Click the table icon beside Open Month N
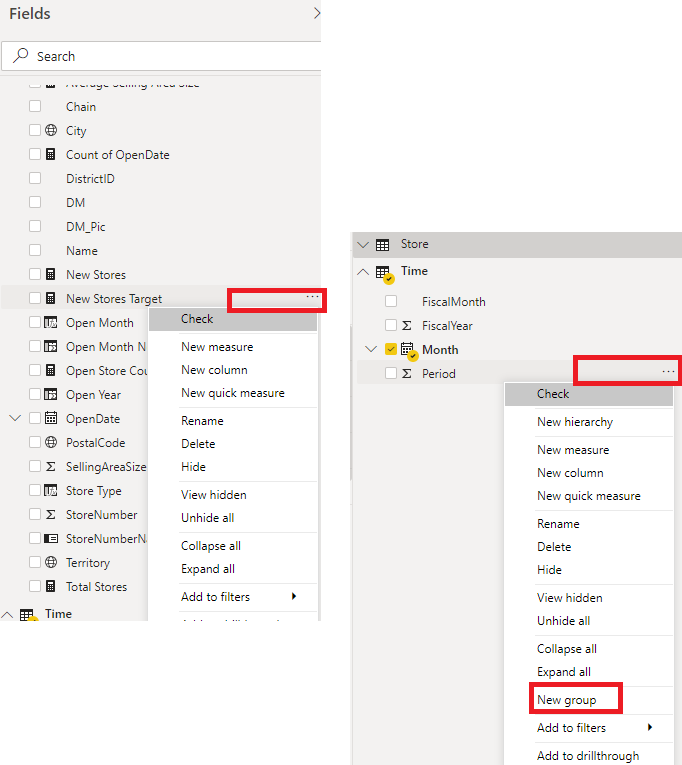The width and height of the screenshot is (682, 765). [51, 346]
